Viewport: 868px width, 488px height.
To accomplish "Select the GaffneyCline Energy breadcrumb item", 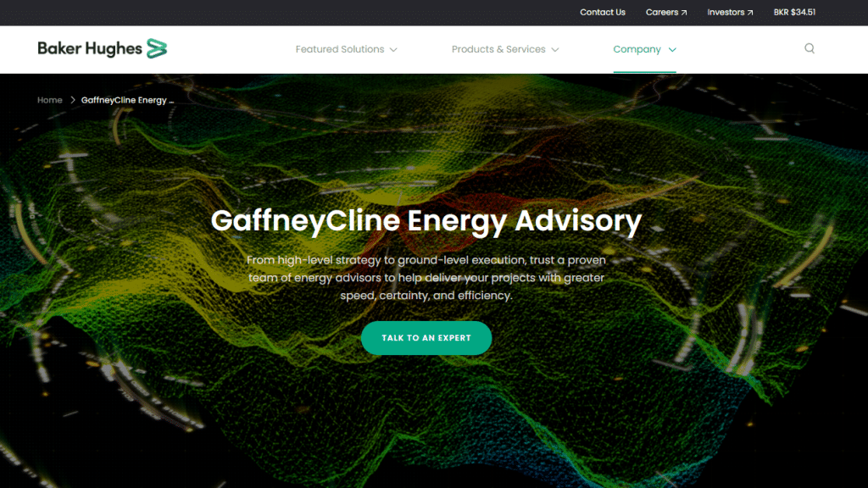I will 127,100.
